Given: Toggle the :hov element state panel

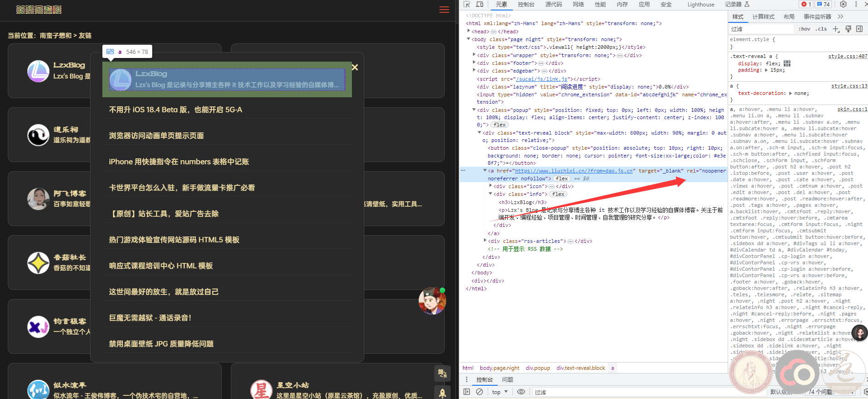Looking at the screenshot, I should point(804,29).
